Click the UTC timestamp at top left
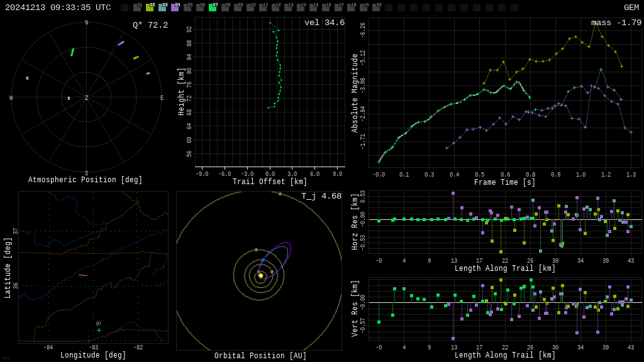 tap(58, 8)
